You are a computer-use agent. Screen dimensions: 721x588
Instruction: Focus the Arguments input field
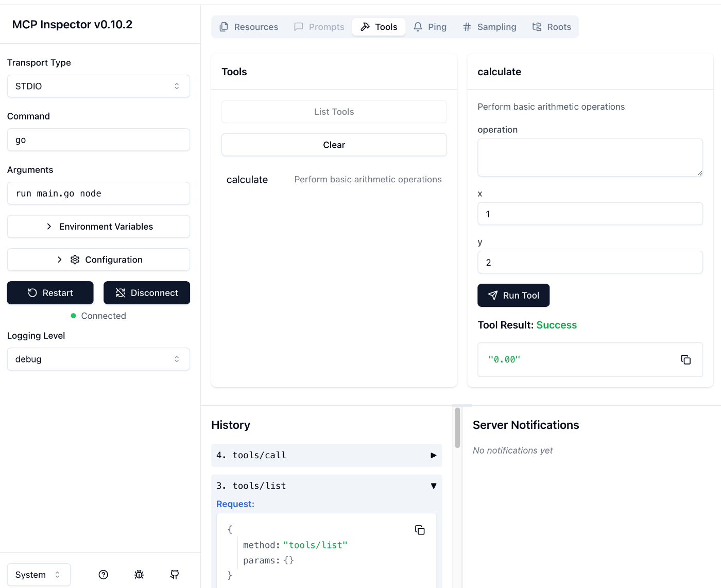[x=98, y=193]
